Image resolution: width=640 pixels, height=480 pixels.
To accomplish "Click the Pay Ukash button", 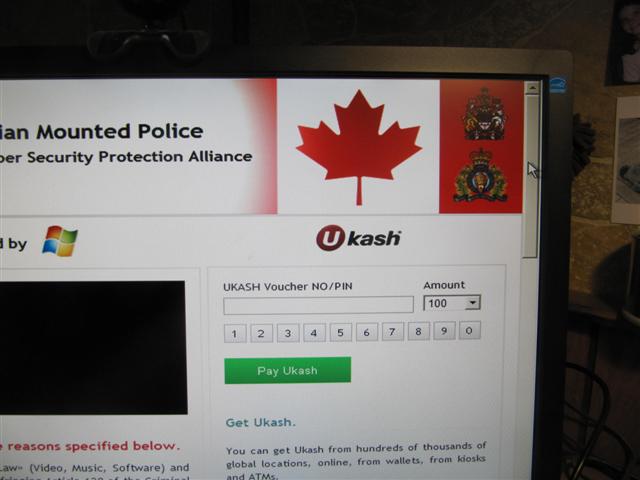I will coord(287,370).
